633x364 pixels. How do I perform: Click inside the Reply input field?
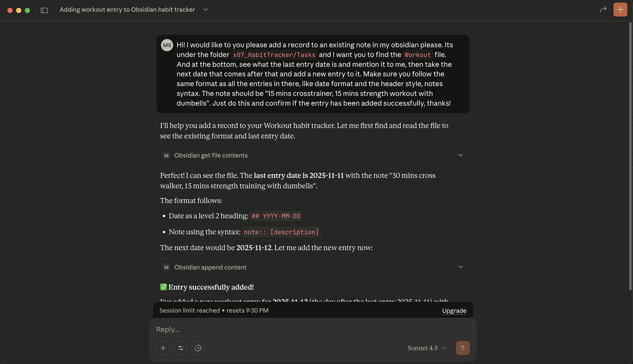[300, 329]
